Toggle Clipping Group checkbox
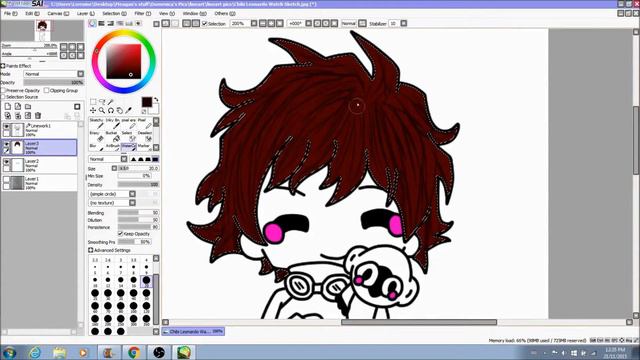 (x=46, y=90)
